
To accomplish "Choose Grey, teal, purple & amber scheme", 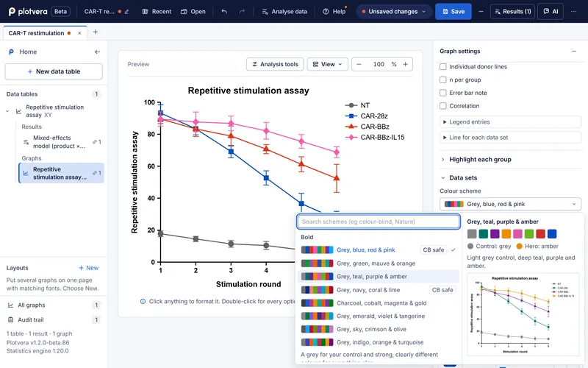I will click(378, 277).
